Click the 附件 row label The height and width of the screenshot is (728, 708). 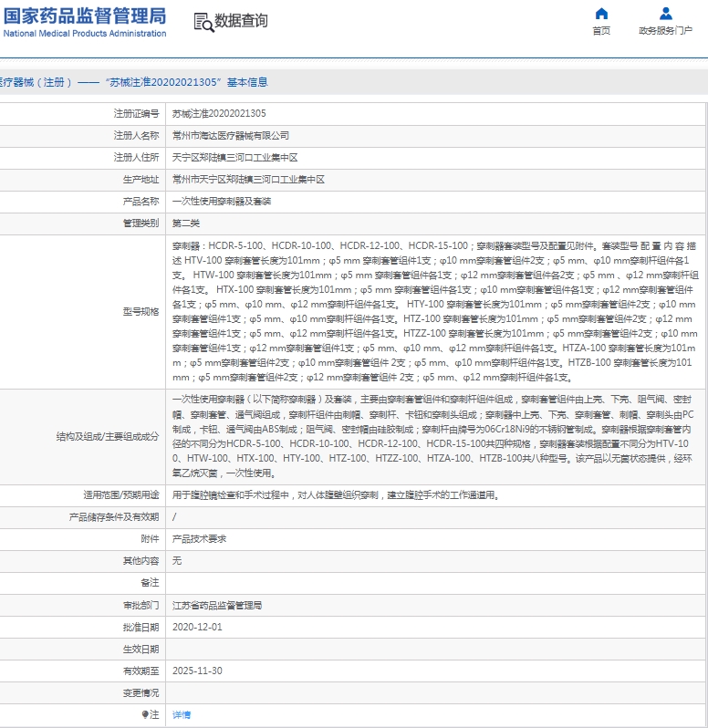click(150, 538)
